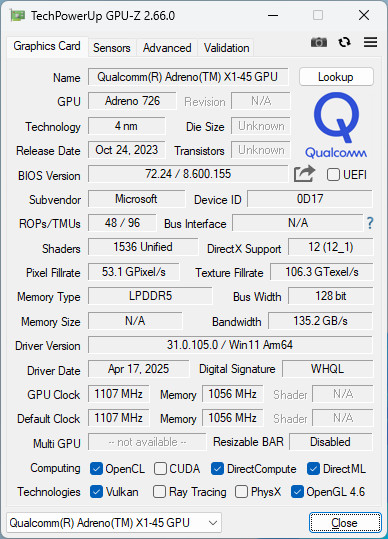Click the Bus Interface question mark
Image resolution: width=388 pixels, height=539 pixels.
(370, 223)
